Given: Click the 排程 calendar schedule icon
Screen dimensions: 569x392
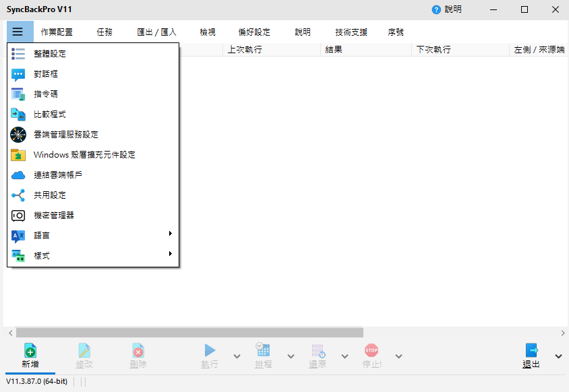Looking at the screenshot, I should (x=263, y=350).
